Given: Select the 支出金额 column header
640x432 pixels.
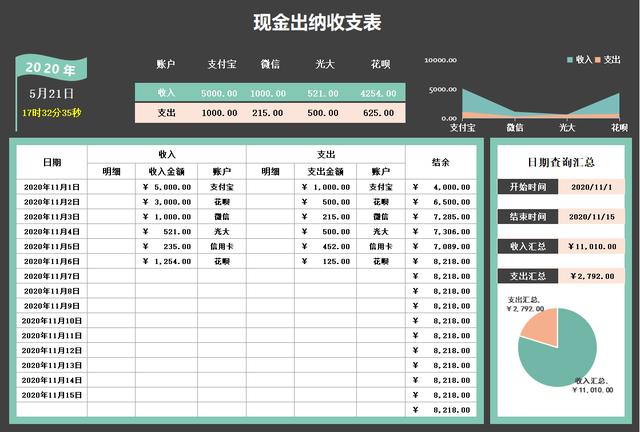Looking at the screenshot, I should (325, 171).
